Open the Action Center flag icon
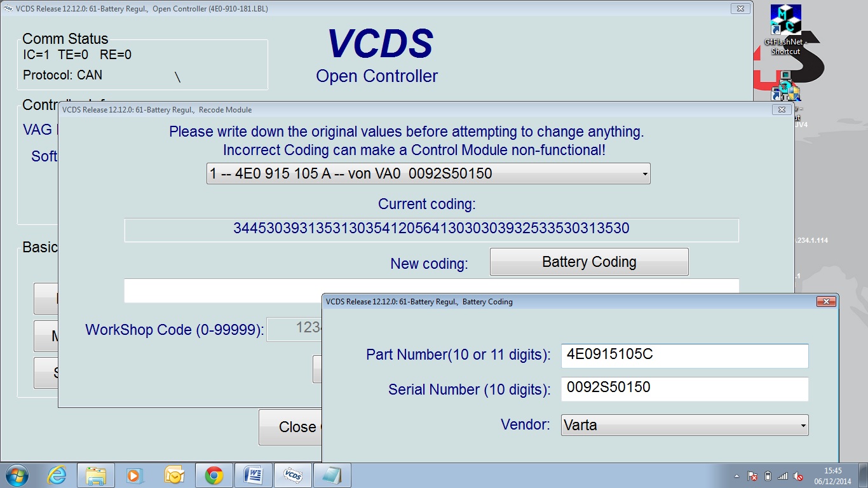The height and width of the screenshot is (488, 868). (x=752, y=476)
